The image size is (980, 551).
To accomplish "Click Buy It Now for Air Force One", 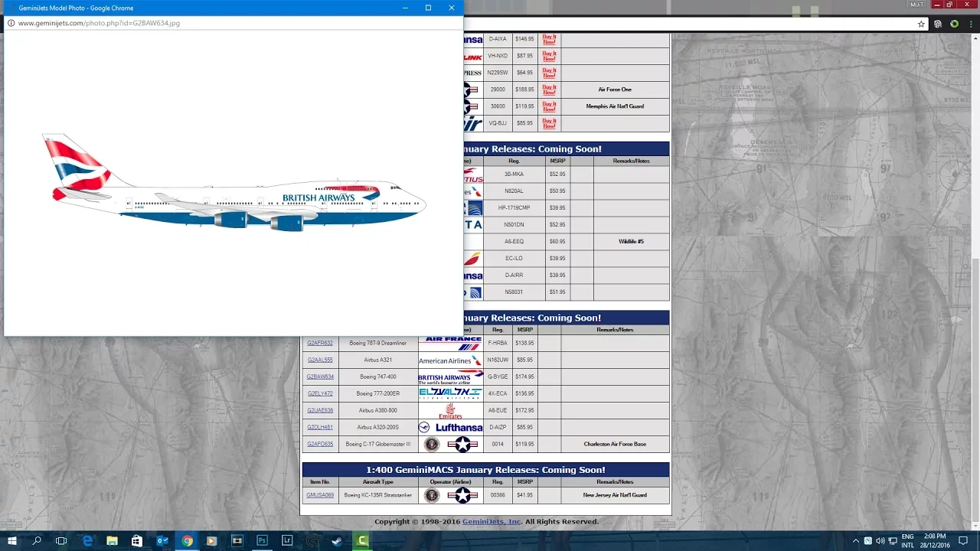I will click(x=549, y=90).
